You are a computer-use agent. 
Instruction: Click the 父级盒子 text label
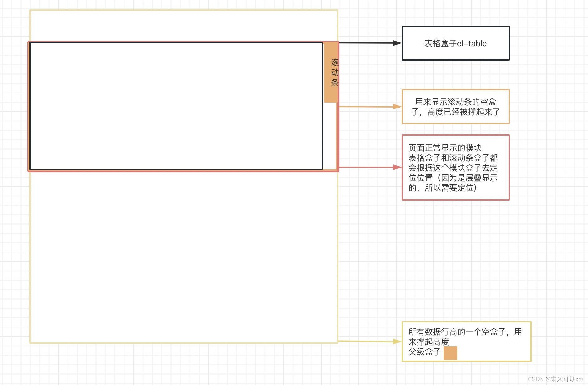coord(424,352)
